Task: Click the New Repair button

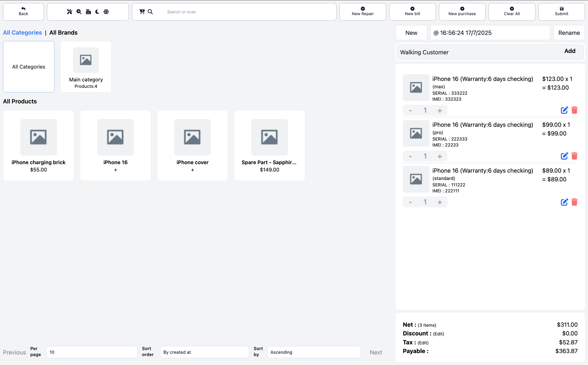Action: point(362,12)
